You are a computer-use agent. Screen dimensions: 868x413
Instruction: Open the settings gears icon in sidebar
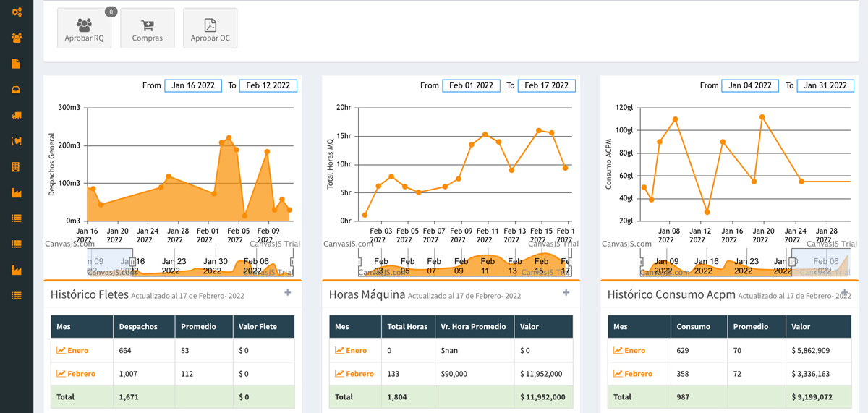point(17,12)
